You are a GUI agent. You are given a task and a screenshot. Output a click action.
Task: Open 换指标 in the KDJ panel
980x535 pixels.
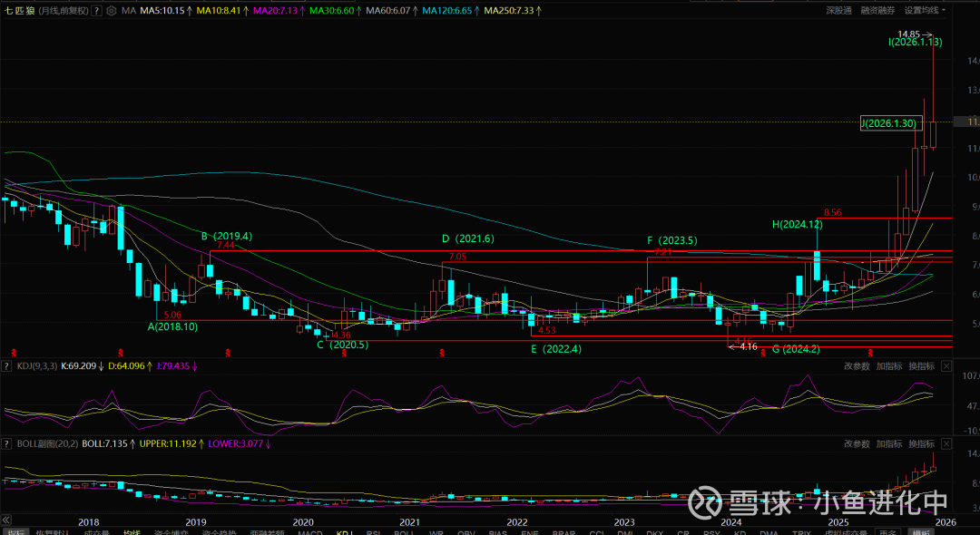(921, 366)
